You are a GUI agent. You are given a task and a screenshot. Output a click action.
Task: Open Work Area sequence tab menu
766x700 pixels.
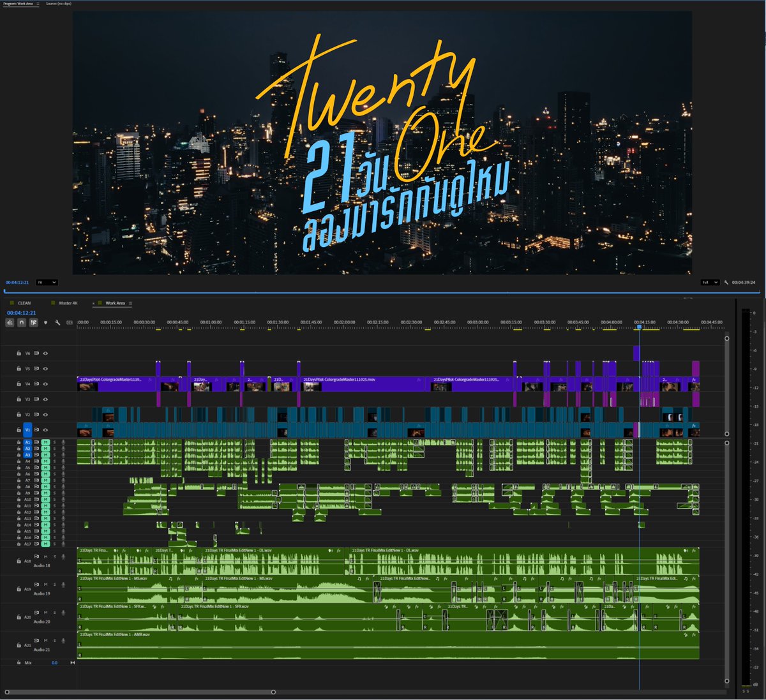[x=130, y=303]
